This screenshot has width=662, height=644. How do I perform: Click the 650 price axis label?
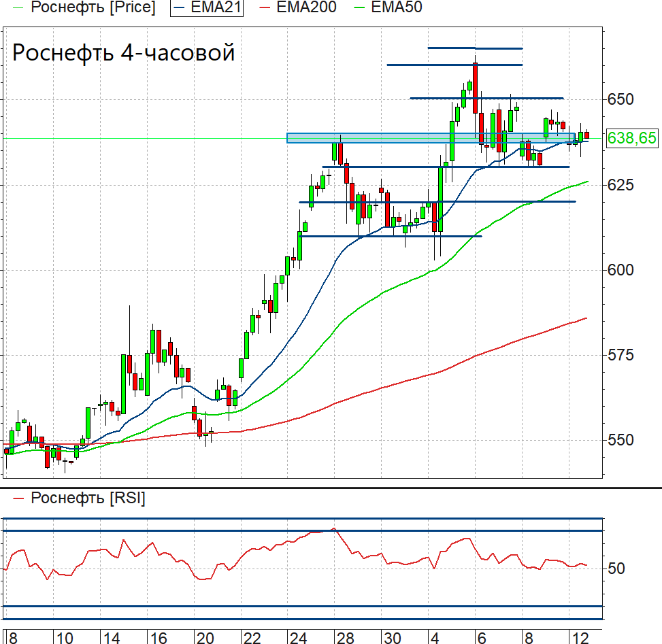[620, 99]
